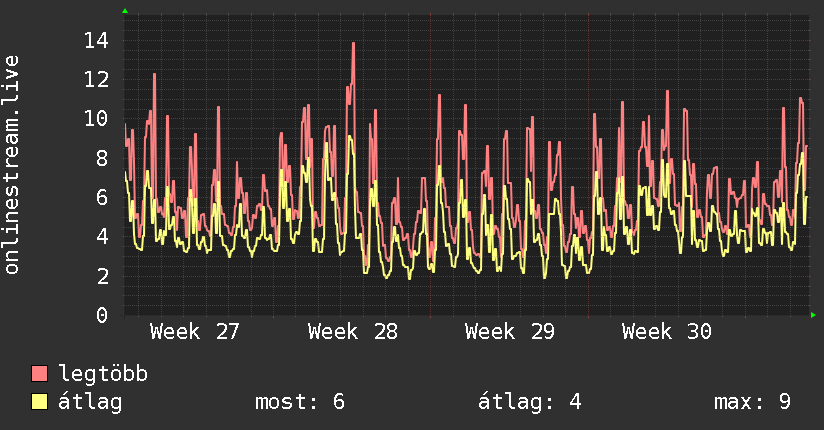Click the most: 6 statistic

click(300, 402)
